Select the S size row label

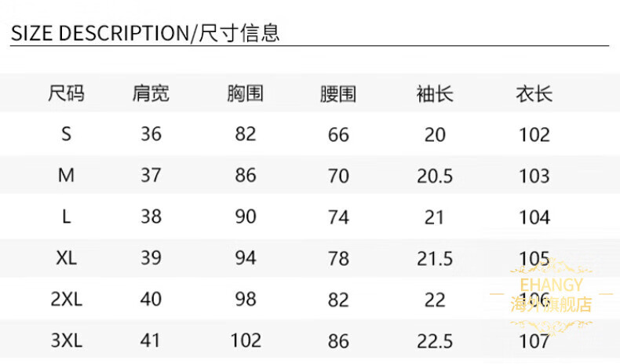(x=66, y=134)
